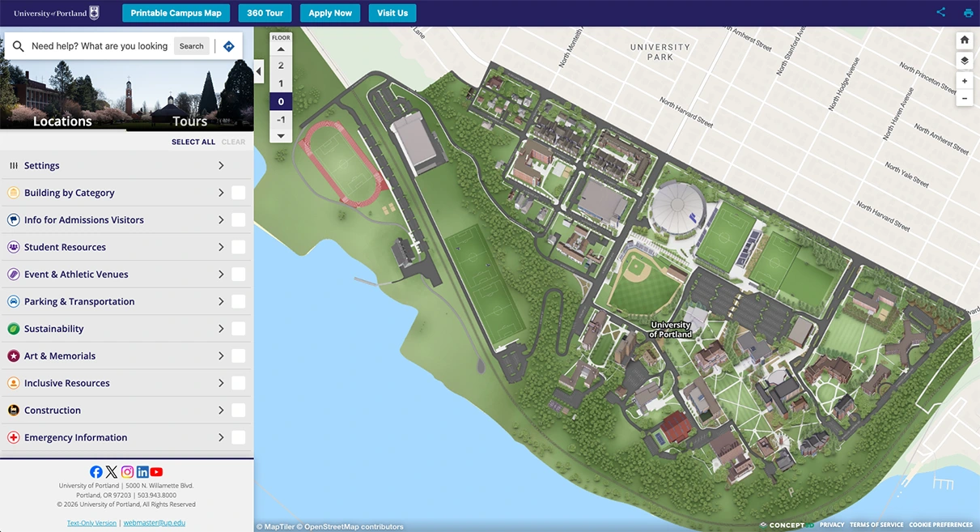Click the Event & Athletic Venues icon
The image size is (980, 532).
click(x=13, y=275)
